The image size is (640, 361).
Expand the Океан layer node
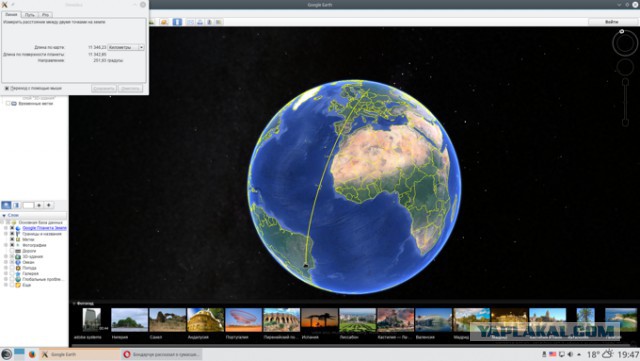tap(6, 263)
